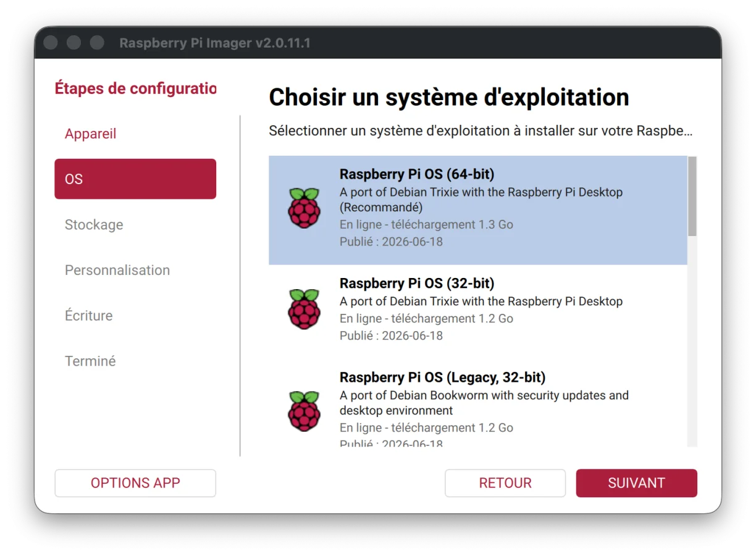Click the 'Étapes de configuration' sidebar heading
Image resolution: width=756 pixels, height=556 pixels.
coord(135,88)
